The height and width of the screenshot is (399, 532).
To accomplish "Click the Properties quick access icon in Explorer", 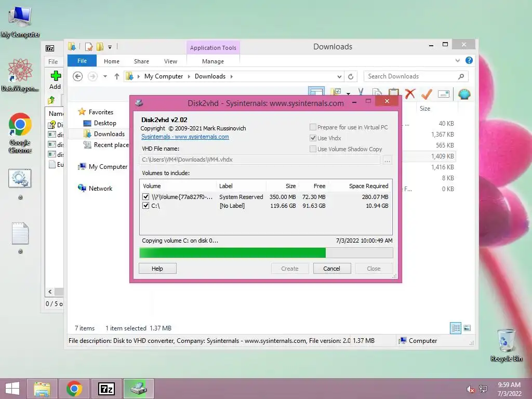I will pos(88,47).
